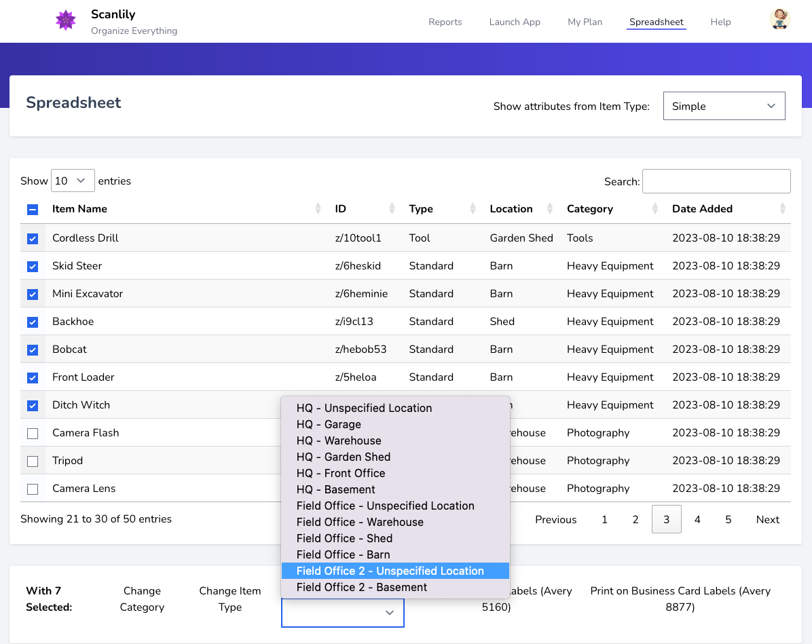This screenshot has width=812, height=644.
Task: Open the Reports nav item
Action: pos(445,22)
